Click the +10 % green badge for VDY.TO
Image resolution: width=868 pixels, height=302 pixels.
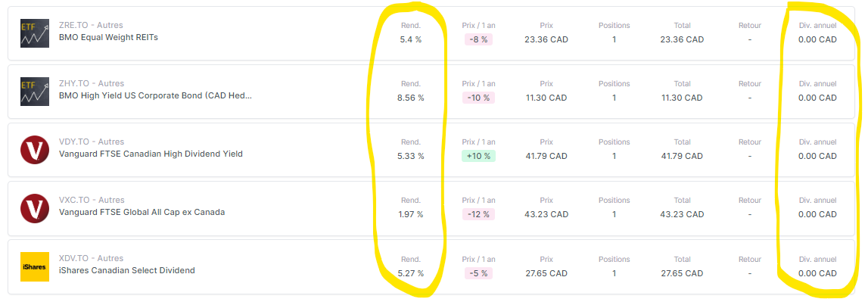click(478, 156)
